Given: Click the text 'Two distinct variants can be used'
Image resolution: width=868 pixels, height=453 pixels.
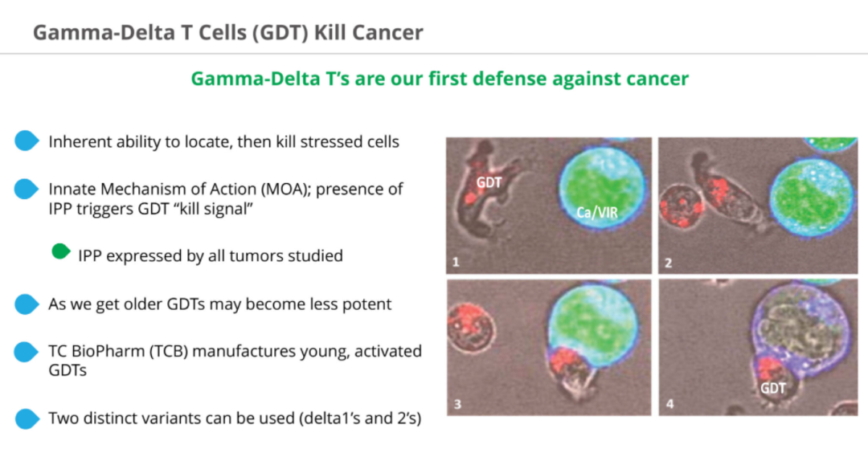Looking at the screenshot, I should coord(172,418).
